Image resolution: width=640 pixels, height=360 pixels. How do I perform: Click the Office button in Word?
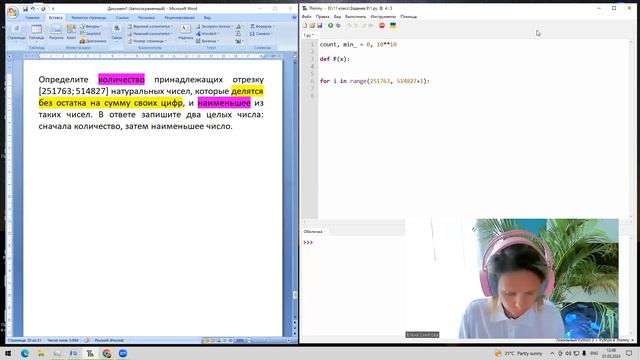coord(13,12)
